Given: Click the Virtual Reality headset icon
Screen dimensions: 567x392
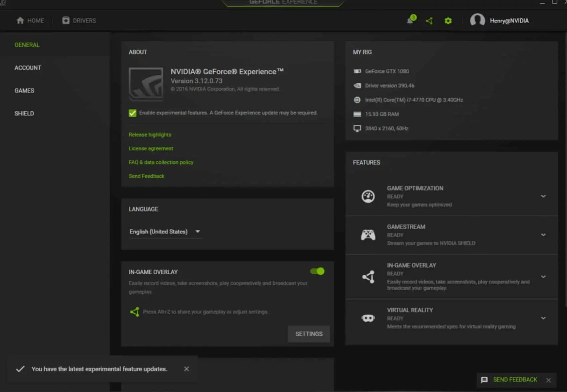Looking at the screenshot, I should tap(368, 318).
